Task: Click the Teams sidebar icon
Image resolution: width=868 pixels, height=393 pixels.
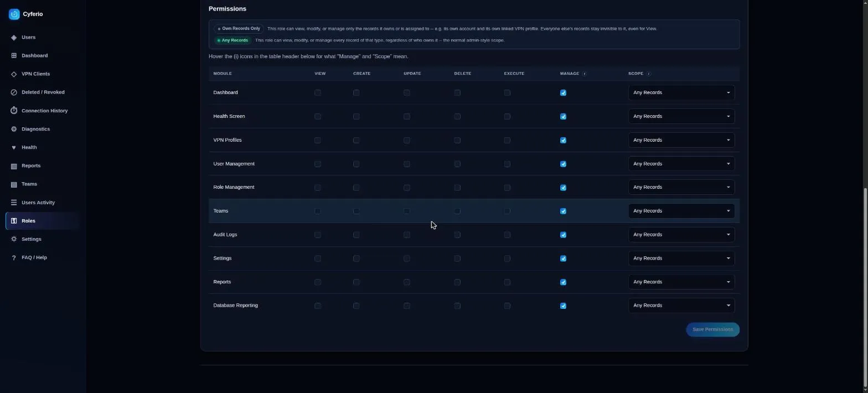Action: tap(14, 184)
